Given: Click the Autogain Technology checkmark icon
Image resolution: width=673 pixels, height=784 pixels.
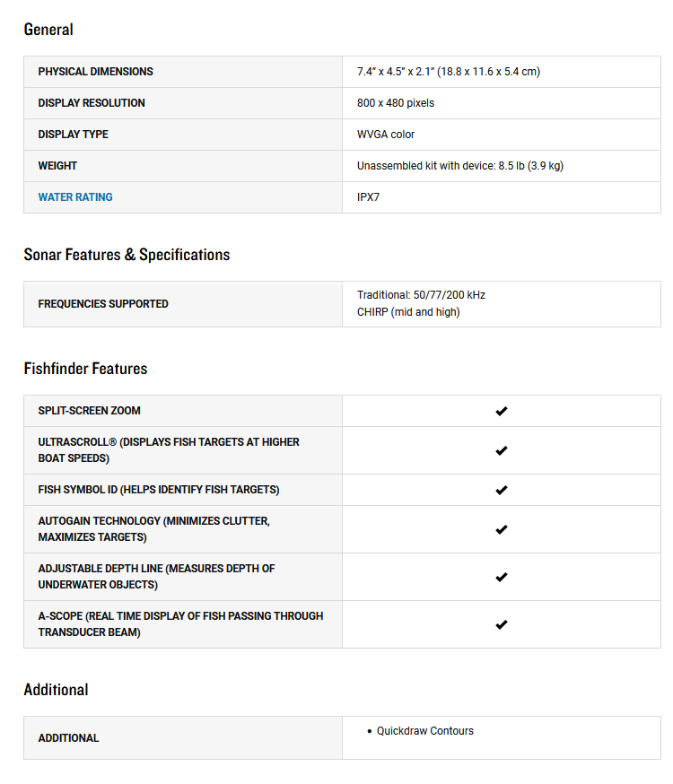Looking at the screenshot, I should click(x=502, y=529).
